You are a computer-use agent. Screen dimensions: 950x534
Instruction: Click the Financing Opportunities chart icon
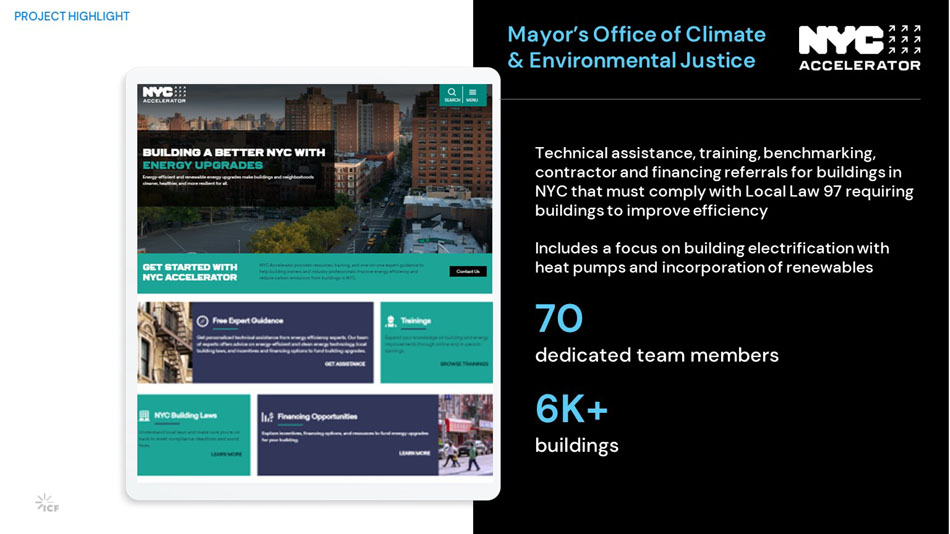pyautogui.click(x=266, y=417)
